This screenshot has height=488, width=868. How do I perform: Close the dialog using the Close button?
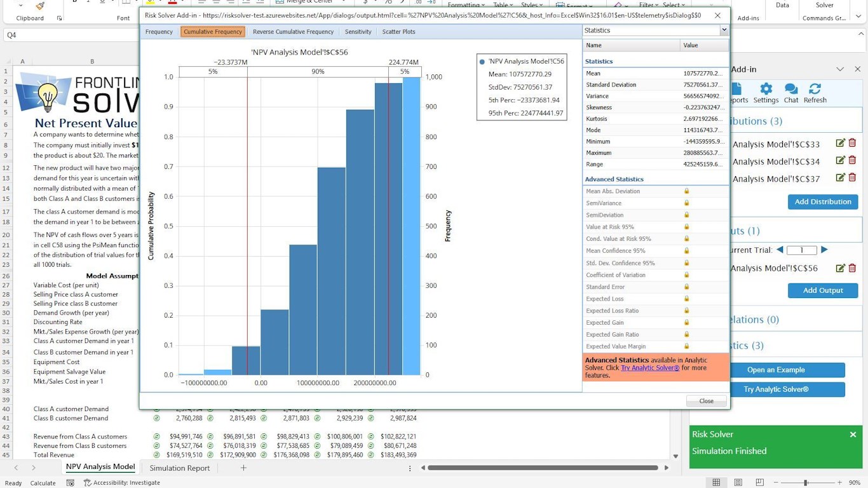point(706,401)
